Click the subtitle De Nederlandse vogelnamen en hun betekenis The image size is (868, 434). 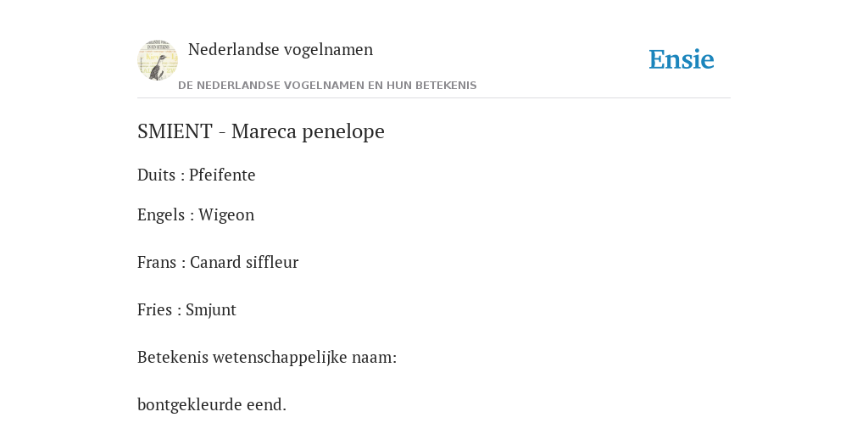point(327,86)
